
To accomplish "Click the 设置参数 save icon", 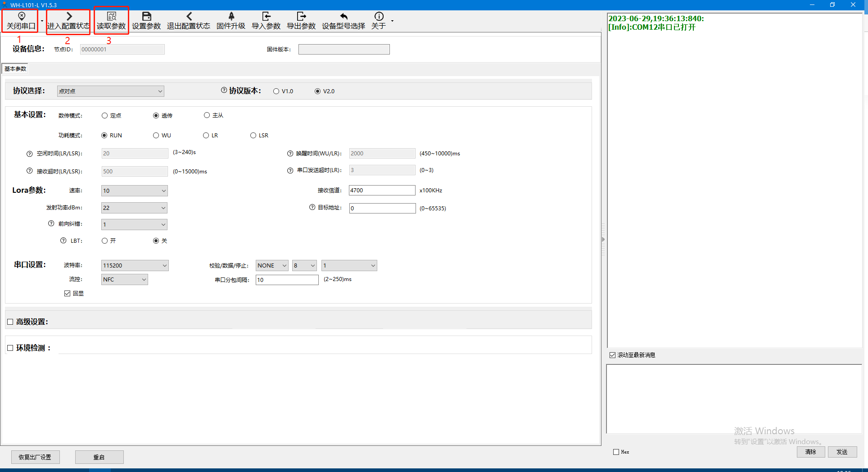I will (146, 17).
